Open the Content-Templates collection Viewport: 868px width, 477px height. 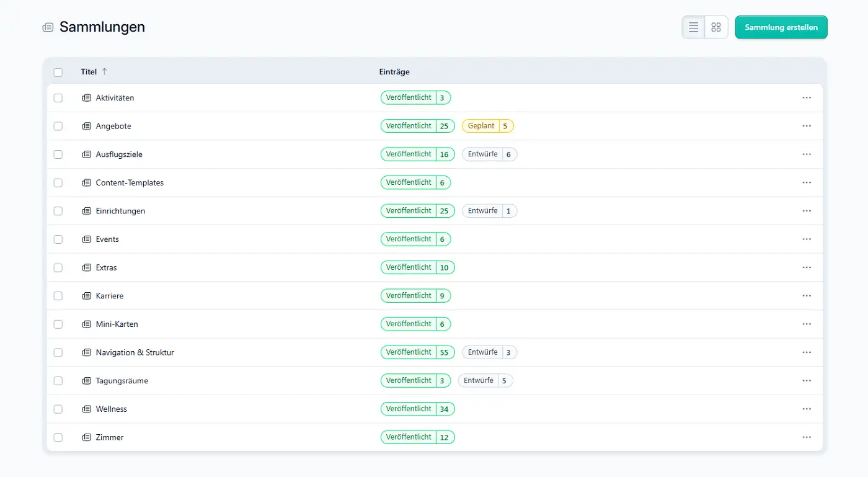[130, 183]
